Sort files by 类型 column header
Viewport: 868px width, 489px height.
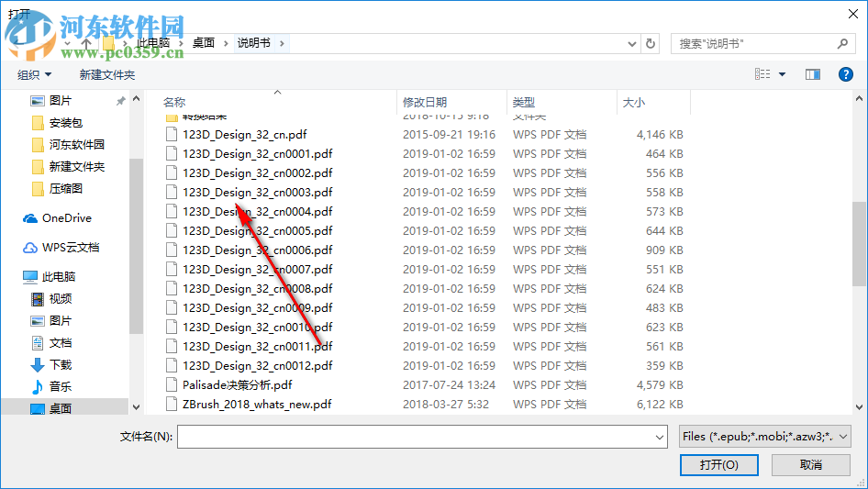click(524, 103)
